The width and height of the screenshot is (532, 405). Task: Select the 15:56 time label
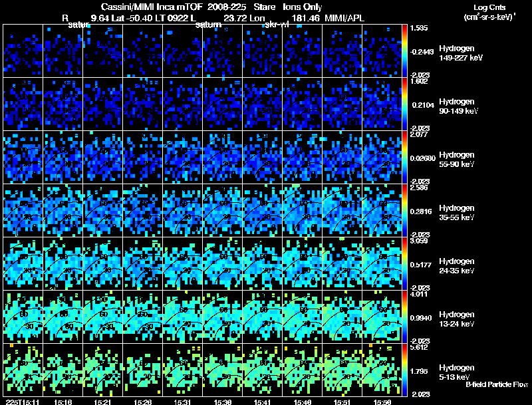[382, 402]
